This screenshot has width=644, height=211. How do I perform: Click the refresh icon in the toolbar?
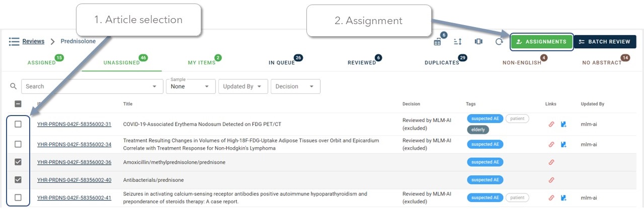(x=499, y=42)
